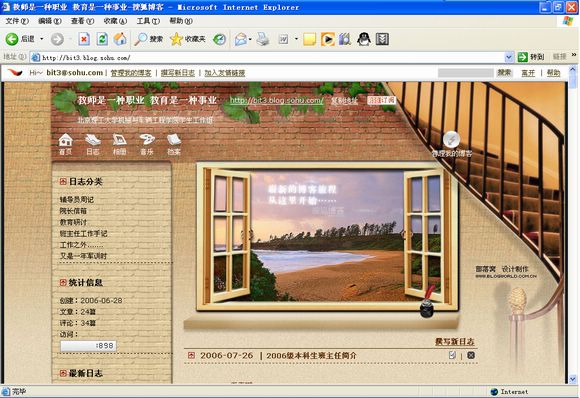Image resolution: width=580 pixels, height=398 pixels.
Task: Click the Print toolbar icon
Action: tap(263, 39)
